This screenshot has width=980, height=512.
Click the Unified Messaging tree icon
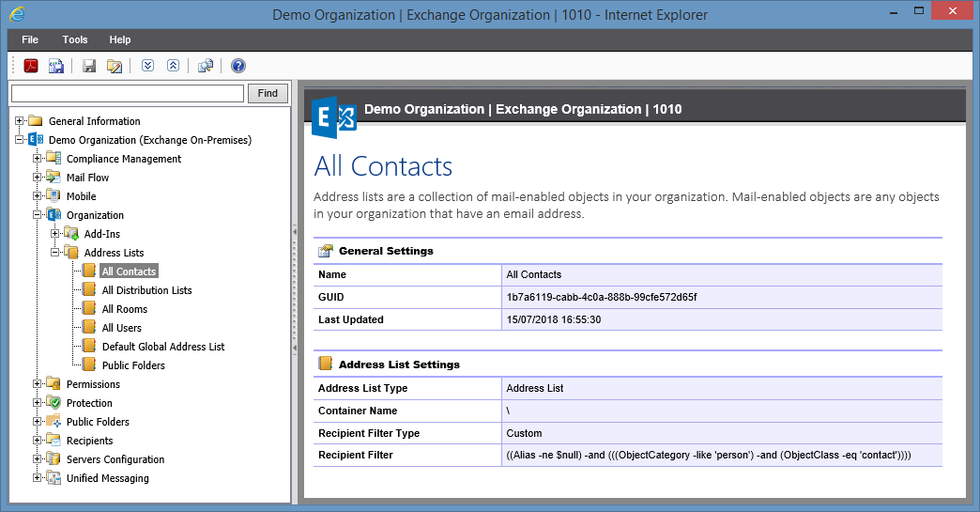coord(54,477)
